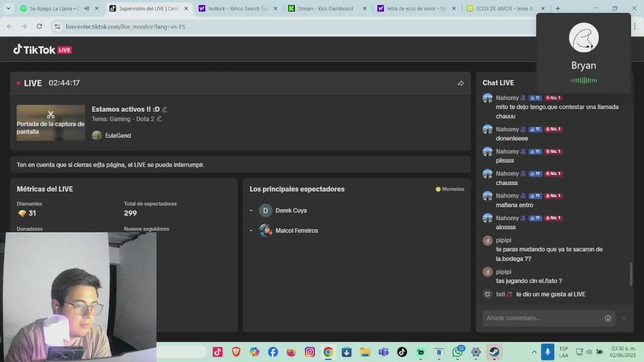Click the Bryan voice overlay avatar
This screenshot has height=362, width=644.
pos(584,38)
